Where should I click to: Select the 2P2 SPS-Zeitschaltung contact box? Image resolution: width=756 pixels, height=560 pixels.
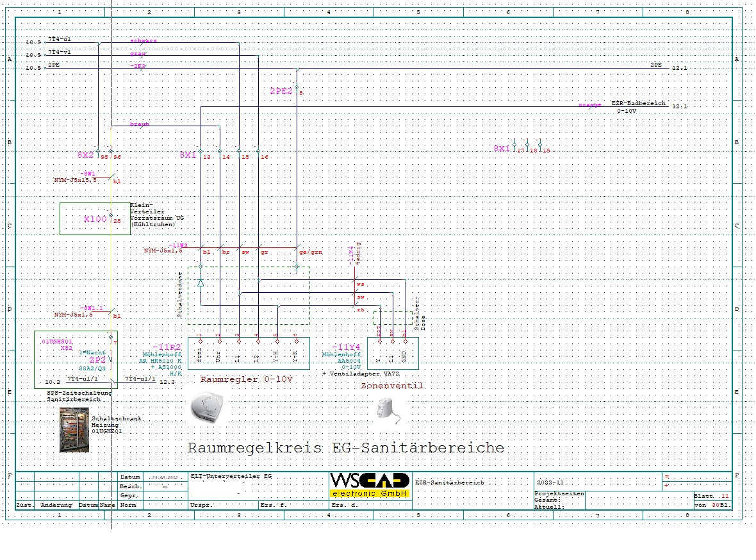(x=76, y=360)
